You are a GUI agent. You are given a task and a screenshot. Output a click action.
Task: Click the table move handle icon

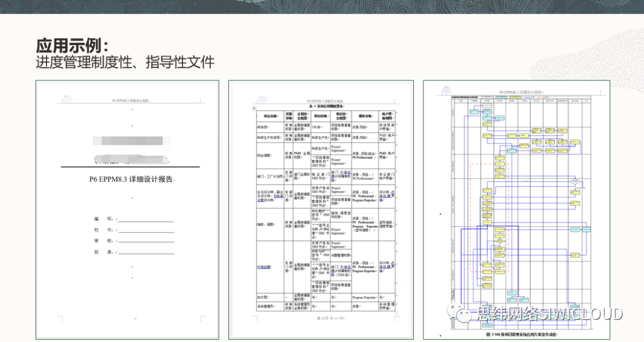(x=254, y=108)
